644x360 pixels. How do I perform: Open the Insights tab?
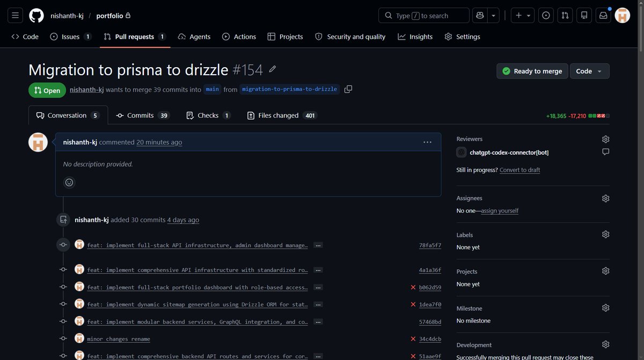(415, 37)
